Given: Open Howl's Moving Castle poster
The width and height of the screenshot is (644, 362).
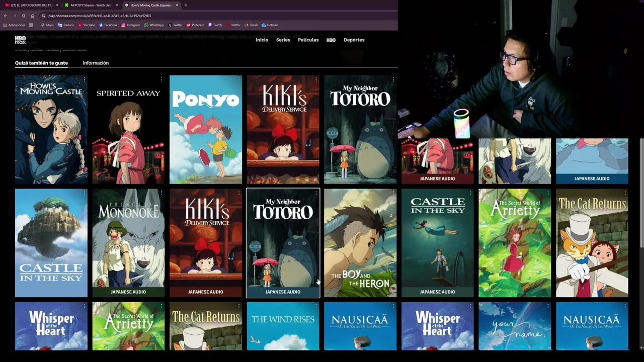Looking at the screenshot, I should (51, 130).
